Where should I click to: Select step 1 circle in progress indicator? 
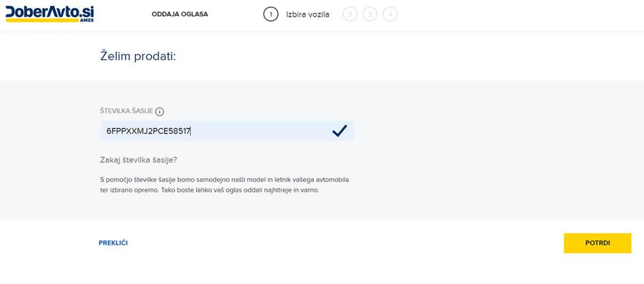click(270, 14)
